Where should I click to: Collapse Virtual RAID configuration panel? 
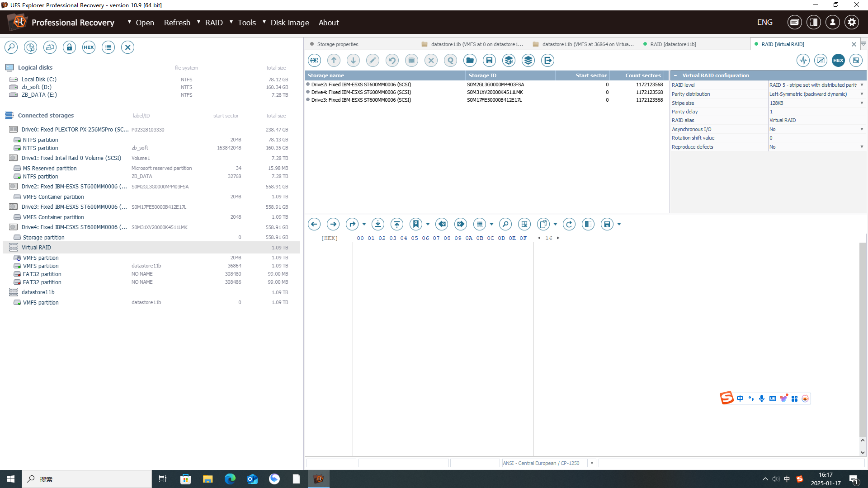(x=675, y=75)
